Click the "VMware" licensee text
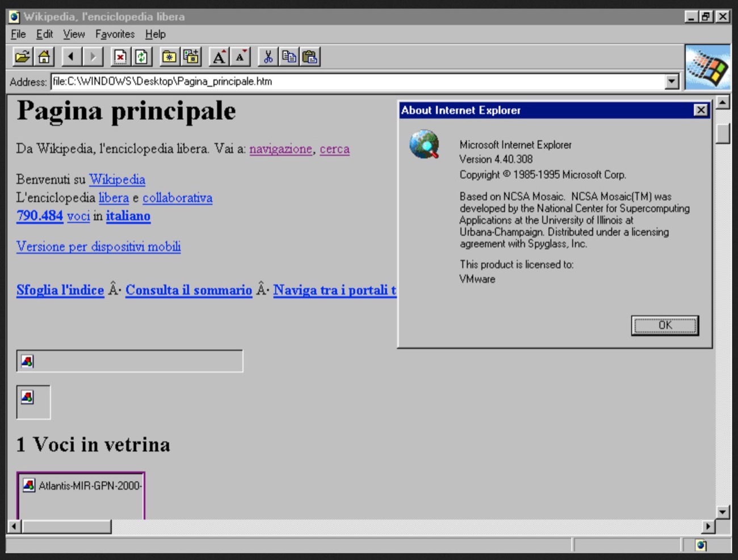The image size is (738, 560). coord(477,279)
